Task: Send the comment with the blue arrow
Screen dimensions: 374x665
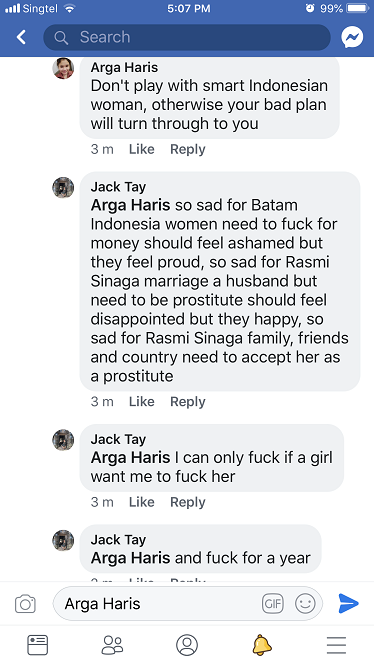Action: (349, 603)
